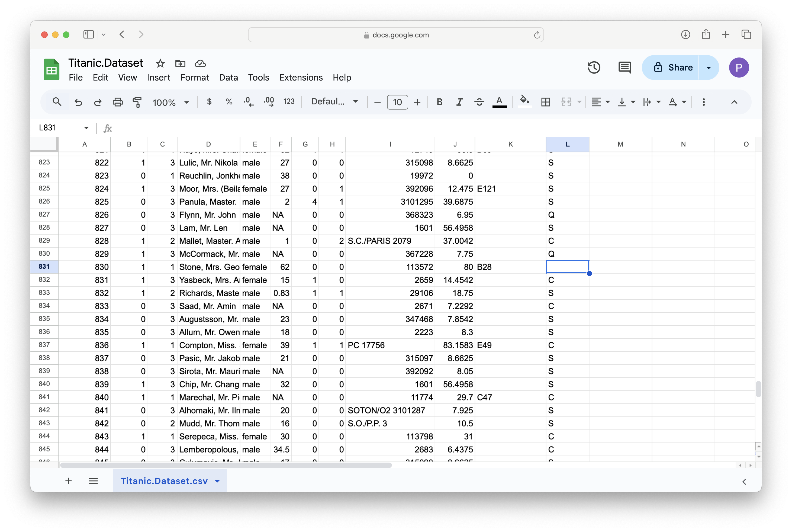Open the print dialog icon
This screenshot has height=532, width=792.
tap(117, 102)
